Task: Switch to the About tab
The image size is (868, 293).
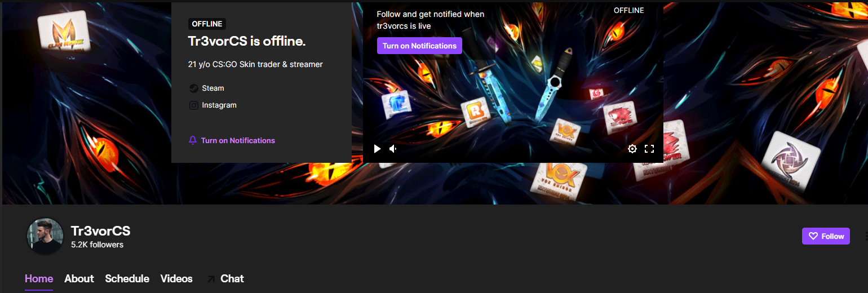Action: (79, 278)
